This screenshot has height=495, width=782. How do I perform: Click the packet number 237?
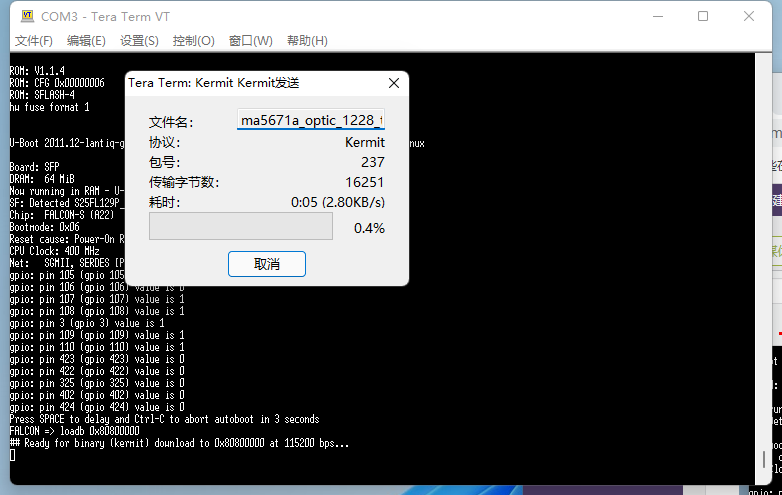coord(373,163)
